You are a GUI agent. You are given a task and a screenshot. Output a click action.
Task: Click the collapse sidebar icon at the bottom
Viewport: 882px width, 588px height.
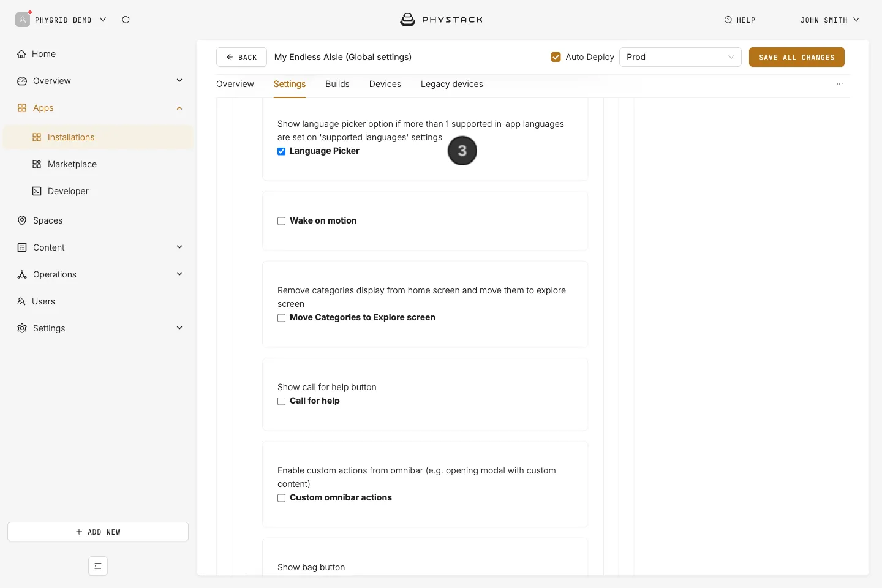98,566
